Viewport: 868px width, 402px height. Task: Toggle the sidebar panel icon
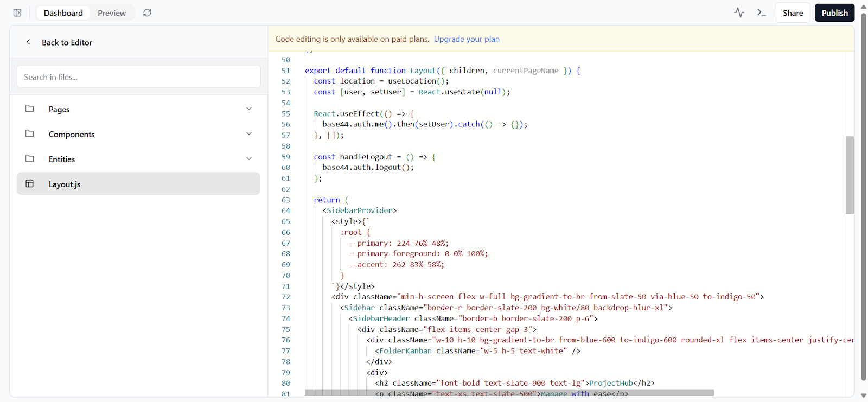tap(17, 12)
